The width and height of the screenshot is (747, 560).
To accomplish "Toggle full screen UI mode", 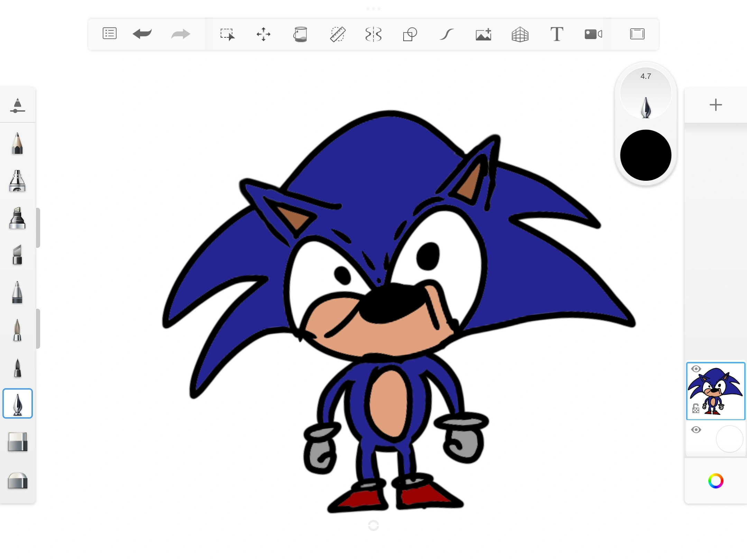I will tap(637, 34).
